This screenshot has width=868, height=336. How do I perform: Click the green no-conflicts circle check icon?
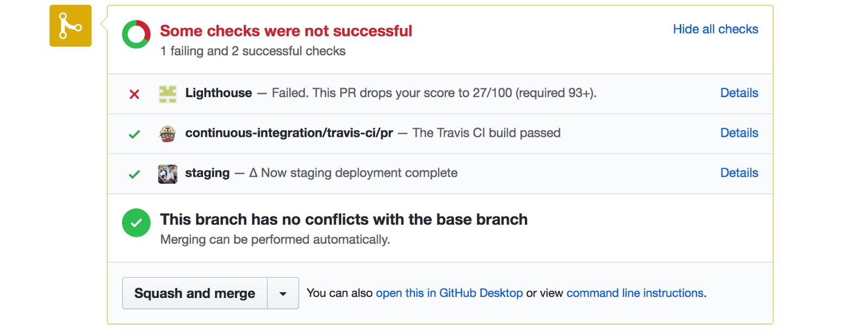click(x=136, y=223)
